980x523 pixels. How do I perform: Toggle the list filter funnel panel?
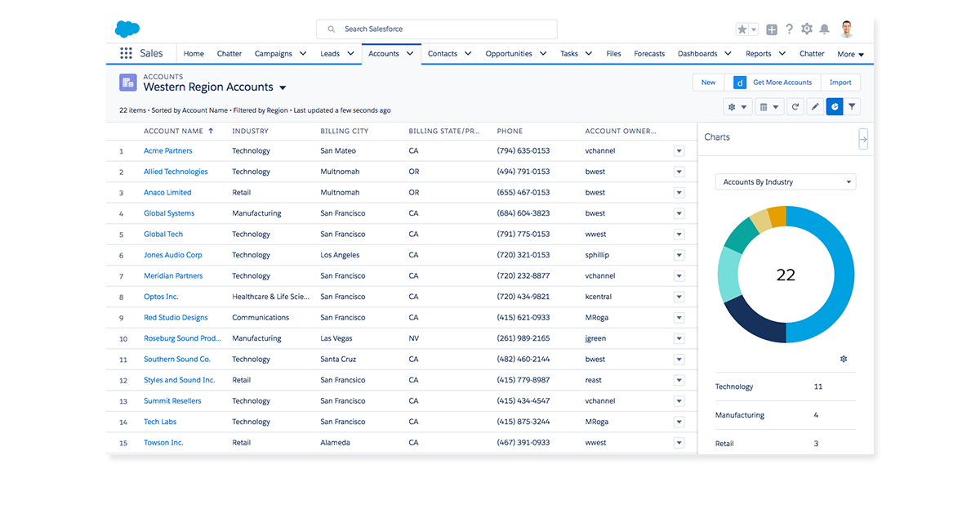(852, 107)
